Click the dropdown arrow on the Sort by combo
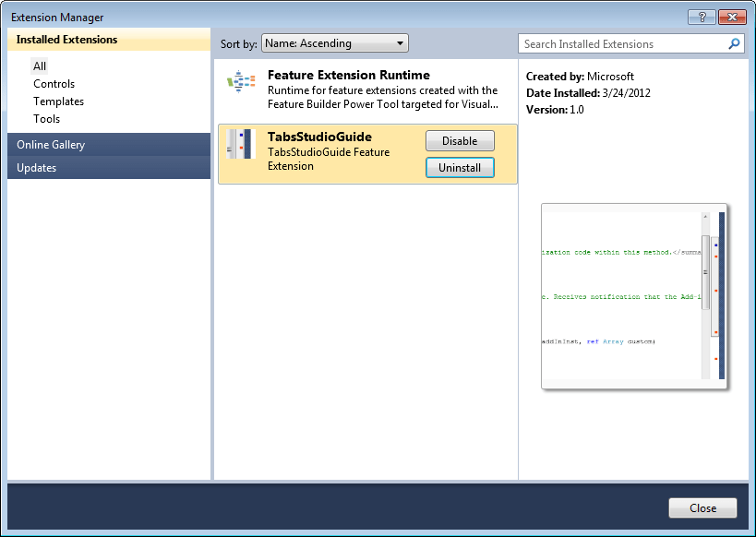Image resolution: width=756 pixels, height=537 pixels. tap(401, 42)
